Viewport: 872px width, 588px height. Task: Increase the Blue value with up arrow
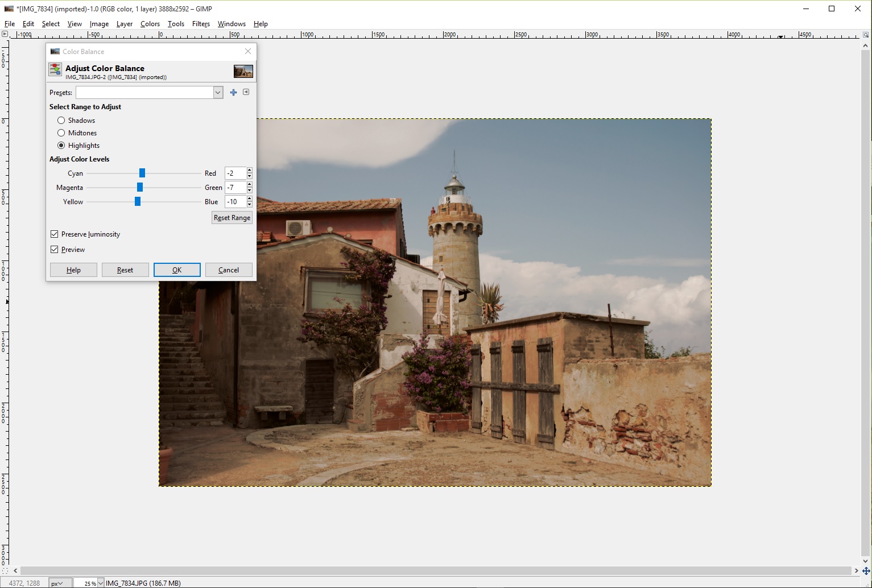pyautogui.click(x=249, y=199)
